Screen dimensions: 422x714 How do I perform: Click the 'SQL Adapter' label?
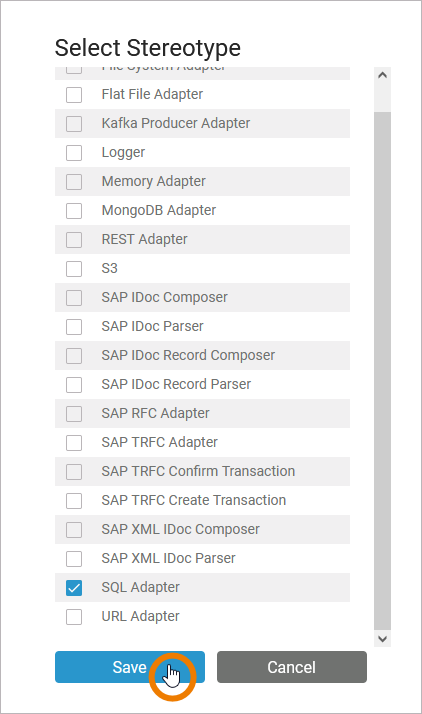click(x=140, y=587)
